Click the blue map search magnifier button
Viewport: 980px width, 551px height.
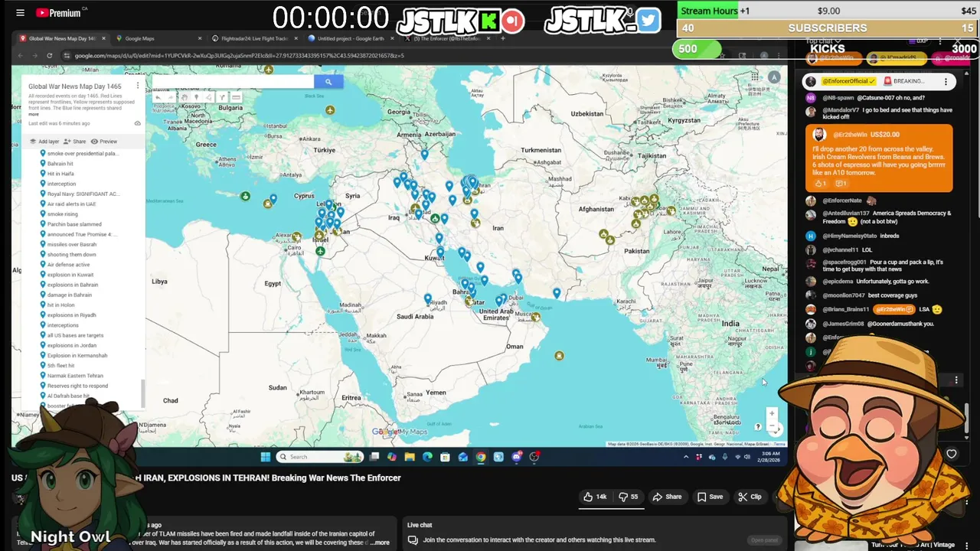click(x=328, y=82)
